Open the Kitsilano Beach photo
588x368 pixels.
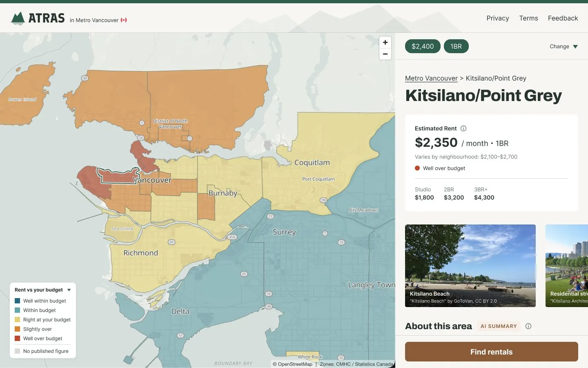pos(470,266)
